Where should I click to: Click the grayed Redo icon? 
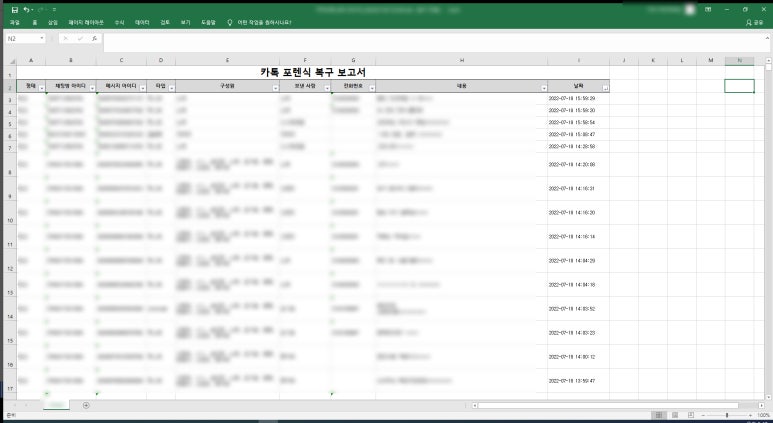tap(40, 9)
